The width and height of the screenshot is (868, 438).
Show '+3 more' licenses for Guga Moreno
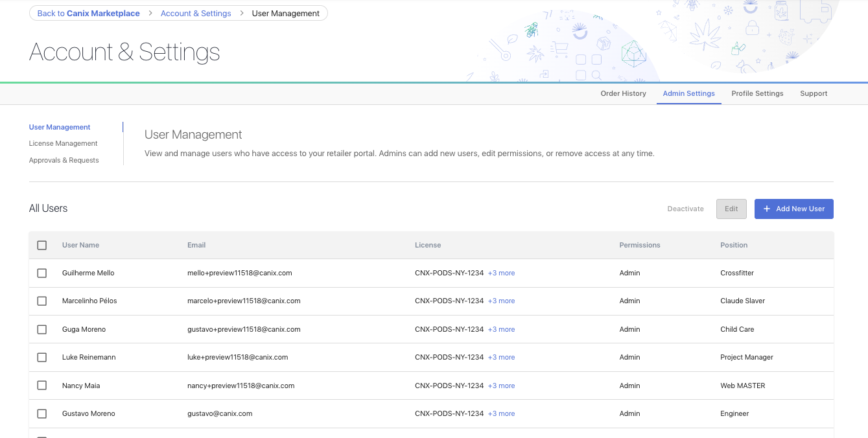(x=501, y=329)
